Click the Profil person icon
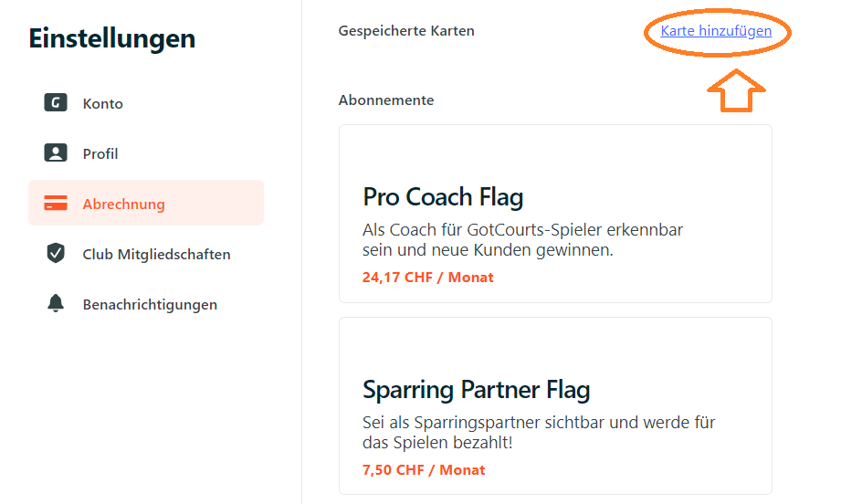This screenshot has width=841, height=504. click(x=56, y=152)
